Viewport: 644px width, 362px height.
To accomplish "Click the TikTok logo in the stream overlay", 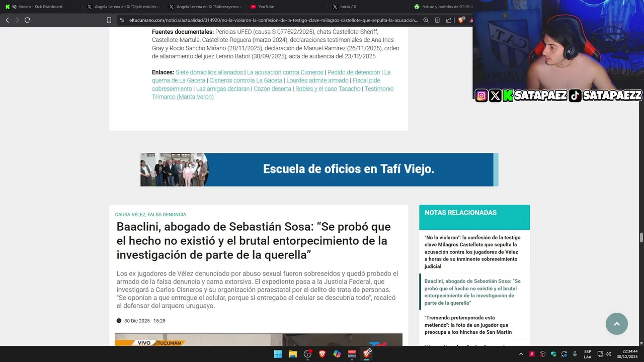I will 576,96.
